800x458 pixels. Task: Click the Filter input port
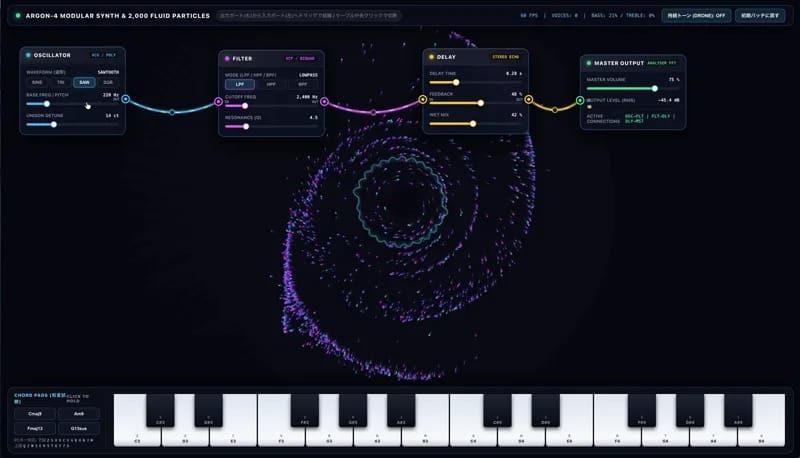tap(218, 101)
